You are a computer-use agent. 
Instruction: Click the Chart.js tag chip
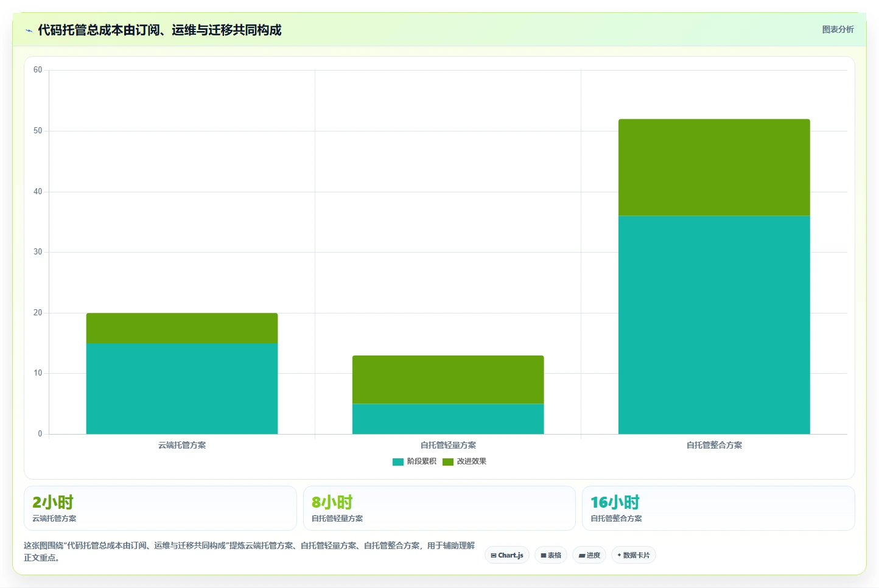(x=507, y=555)
